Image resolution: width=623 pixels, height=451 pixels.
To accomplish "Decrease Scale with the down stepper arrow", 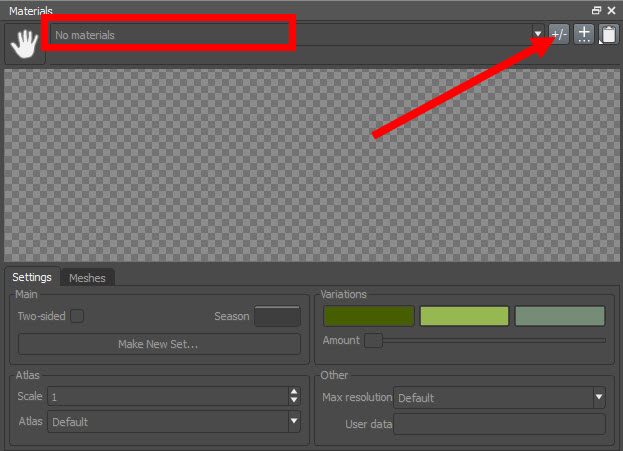I will (x=294, y=401).
